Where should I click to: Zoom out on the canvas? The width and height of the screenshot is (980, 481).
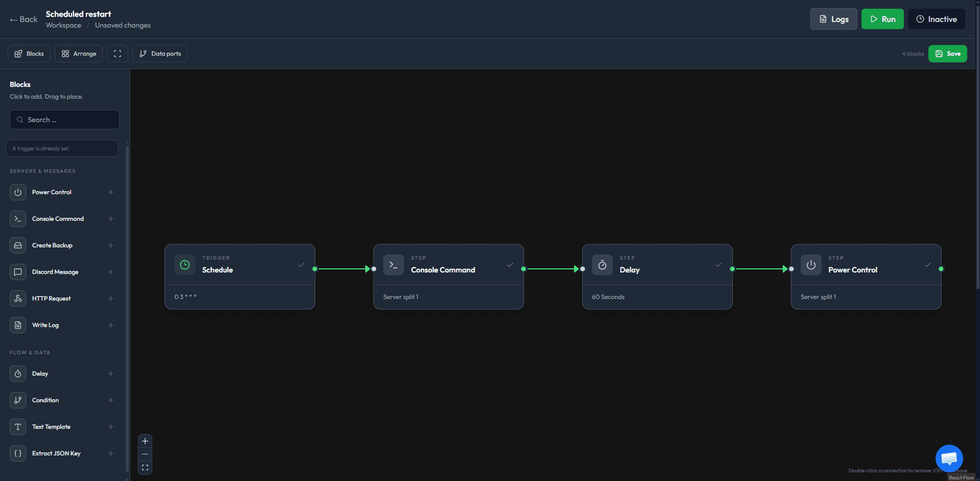click(x=145, y=454)
